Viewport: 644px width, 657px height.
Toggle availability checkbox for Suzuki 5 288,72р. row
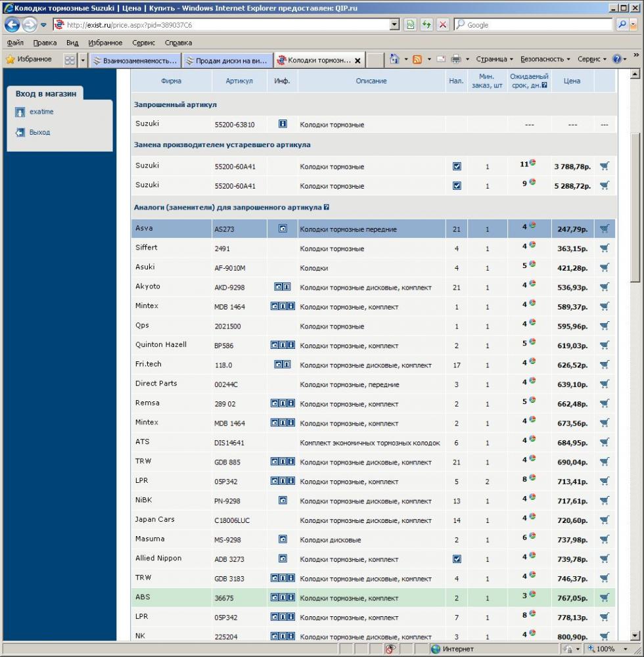[457, 186]
